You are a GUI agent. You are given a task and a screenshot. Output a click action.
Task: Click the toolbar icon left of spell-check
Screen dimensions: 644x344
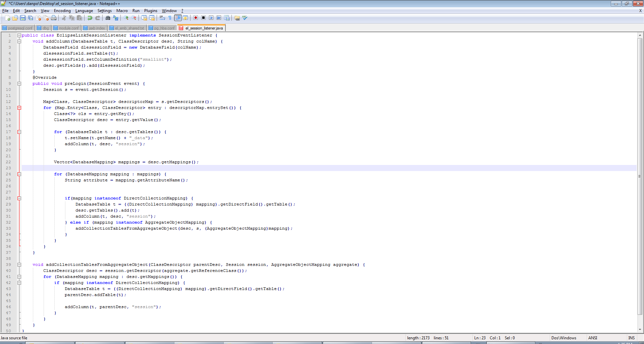pos(237,18)
